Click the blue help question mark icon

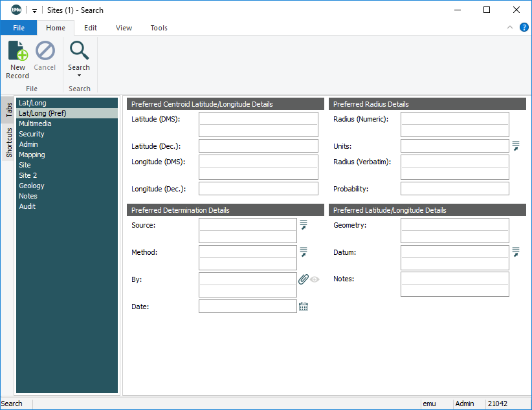tap(524, 28)
